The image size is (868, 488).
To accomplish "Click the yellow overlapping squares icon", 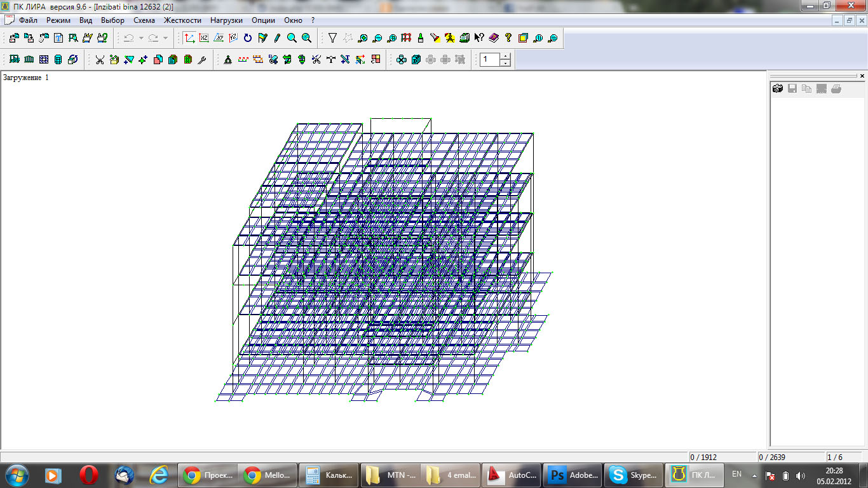I will (523, 38).
